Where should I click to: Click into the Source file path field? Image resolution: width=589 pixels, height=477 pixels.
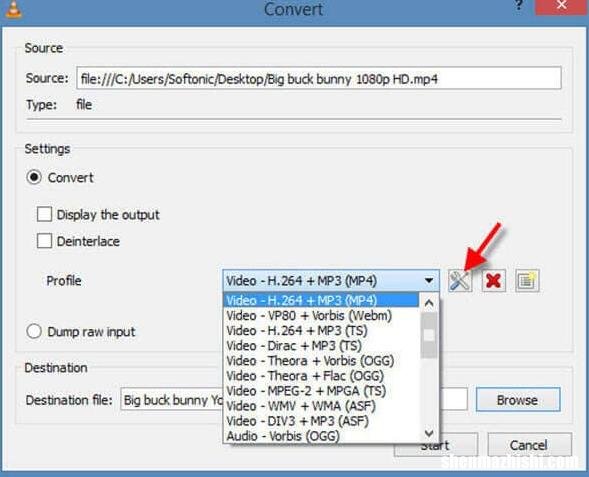tap(319, 78)
